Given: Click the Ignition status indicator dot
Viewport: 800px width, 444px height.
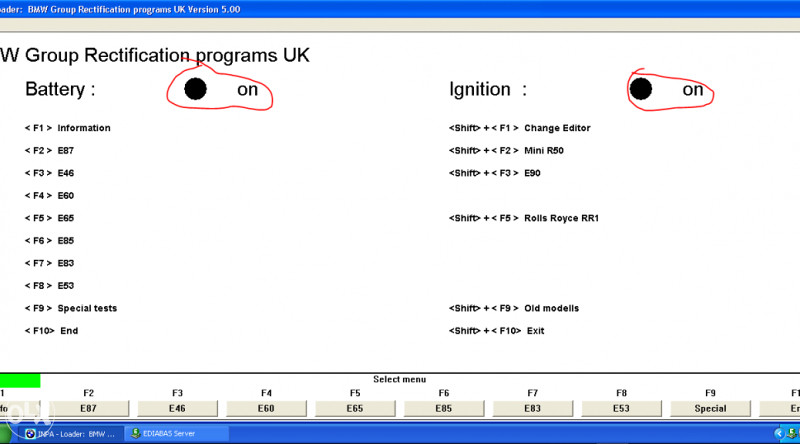Looking at the screenshot, I should pos(641,89).
